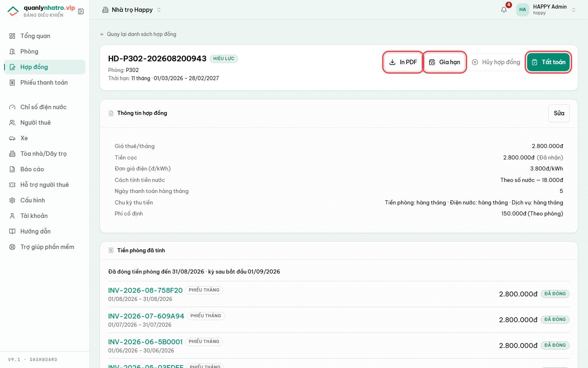Viewport: 588px width, 368px height.
Task: Select Người thuê in sidebar
Action: coord(45,123)
